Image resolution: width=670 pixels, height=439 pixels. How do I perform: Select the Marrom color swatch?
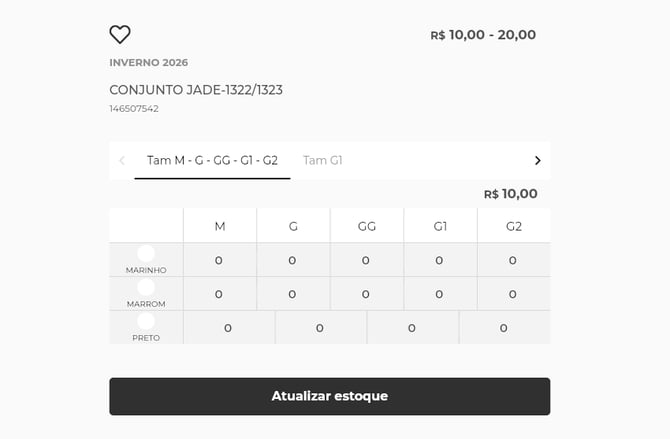(146, 288)
